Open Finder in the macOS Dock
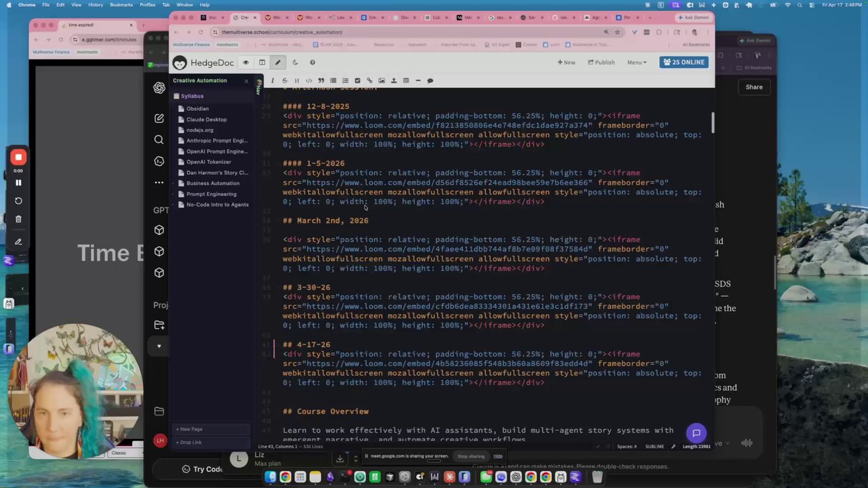Screen dimensions: 868x488 tap(271, 477)
